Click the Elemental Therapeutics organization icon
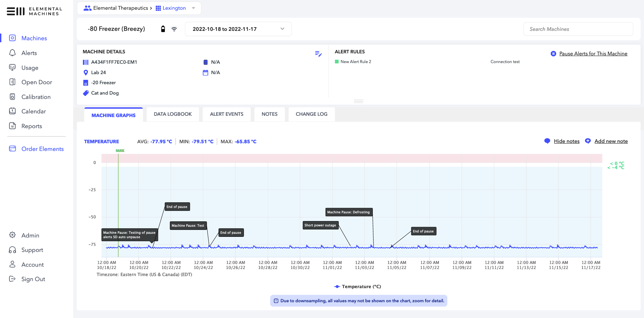Screen dimensions: 644x318 click(x=88, y=8)
